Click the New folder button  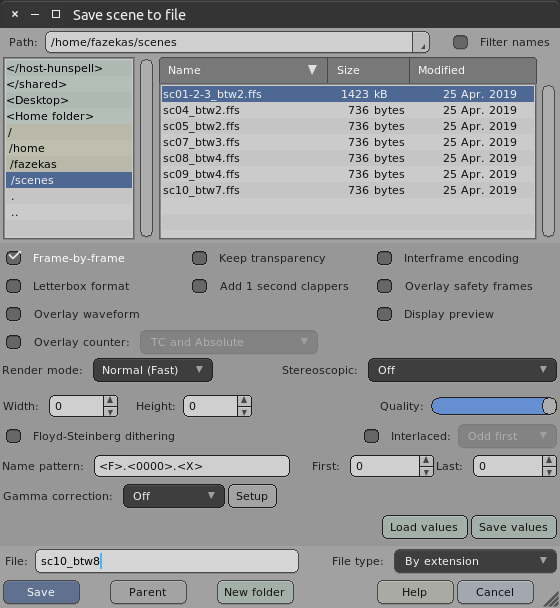(255, 592)
